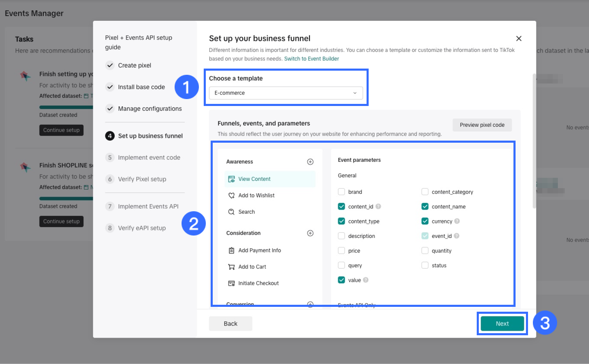Click the Add Payment Info clipboard icon

231,250
